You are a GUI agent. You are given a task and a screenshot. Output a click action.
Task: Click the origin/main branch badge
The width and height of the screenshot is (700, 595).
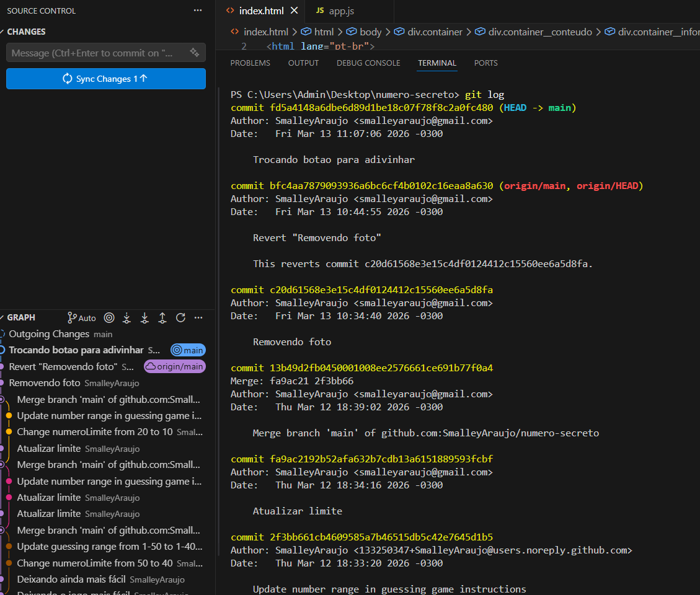174,366
